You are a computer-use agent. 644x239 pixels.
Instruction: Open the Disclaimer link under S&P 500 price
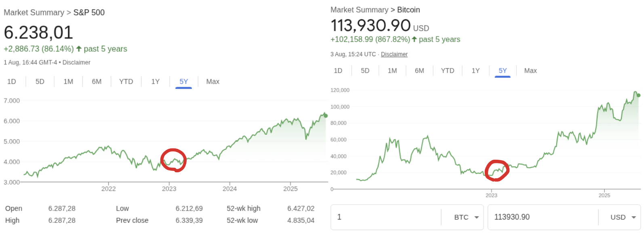click(x=77, y=62)
